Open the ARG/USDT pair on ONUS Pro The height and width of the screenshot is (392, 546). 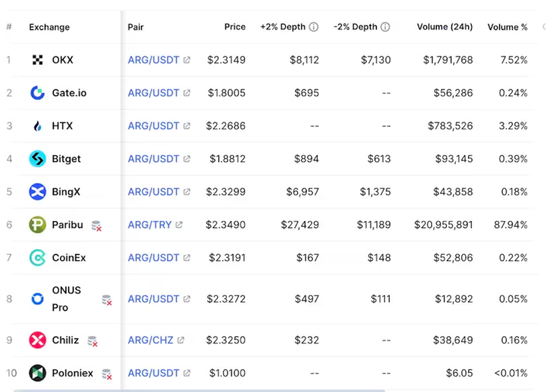(x=154, y=299)
